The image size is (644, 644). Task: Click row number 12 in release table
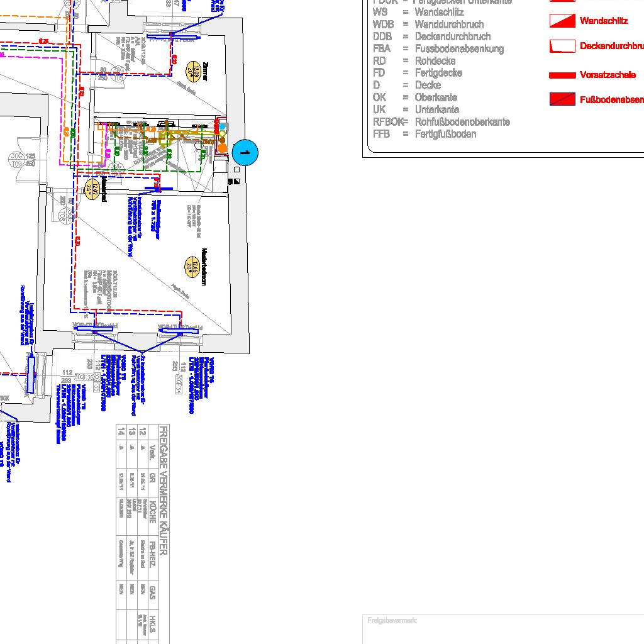[x=143, y=431]
